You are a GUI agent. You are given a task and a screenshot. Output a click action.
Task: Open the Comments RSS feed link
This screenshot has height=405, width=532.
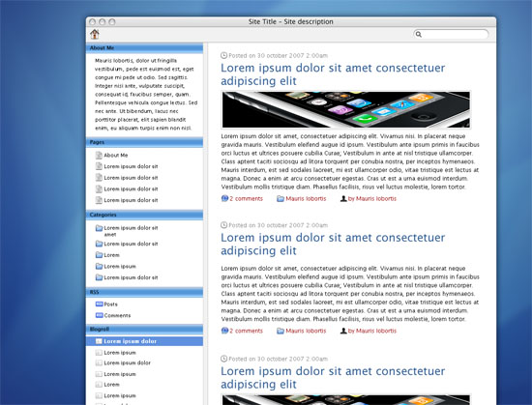coord(117,315)
